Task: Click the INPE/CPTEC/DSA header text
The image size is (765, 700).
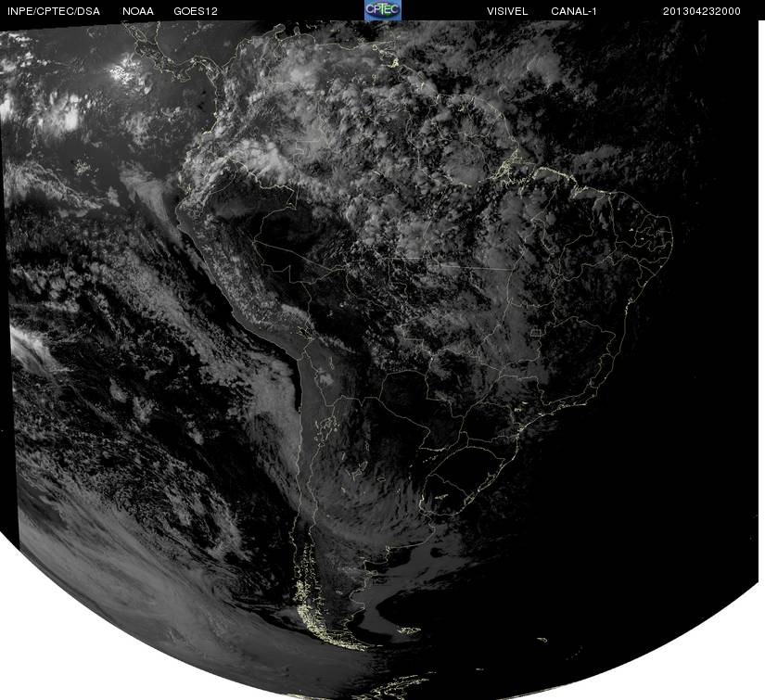Action: 54,11
